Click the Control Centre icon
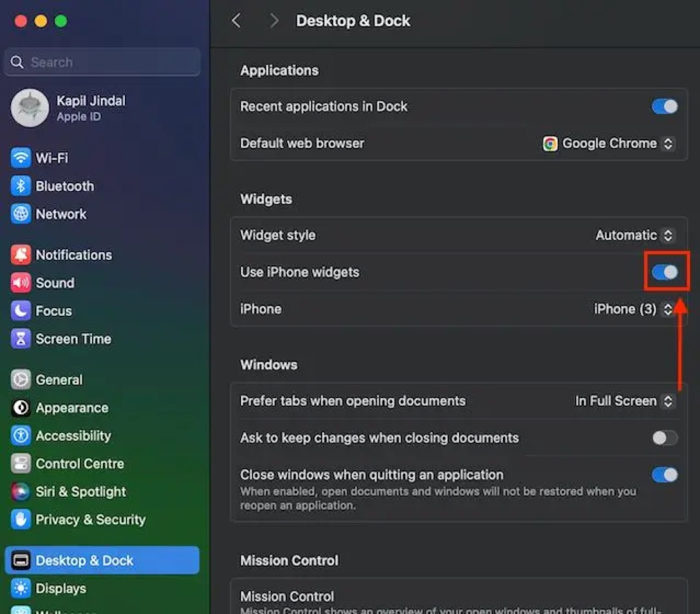Screen dimensions: 700x614 point(21,463)
